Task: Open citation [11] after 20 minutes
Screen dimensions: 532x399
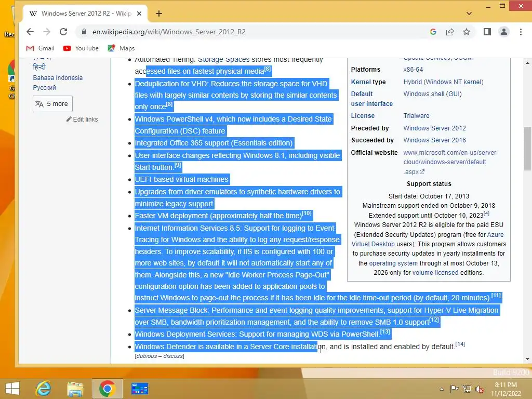Action: pos(496,296)
